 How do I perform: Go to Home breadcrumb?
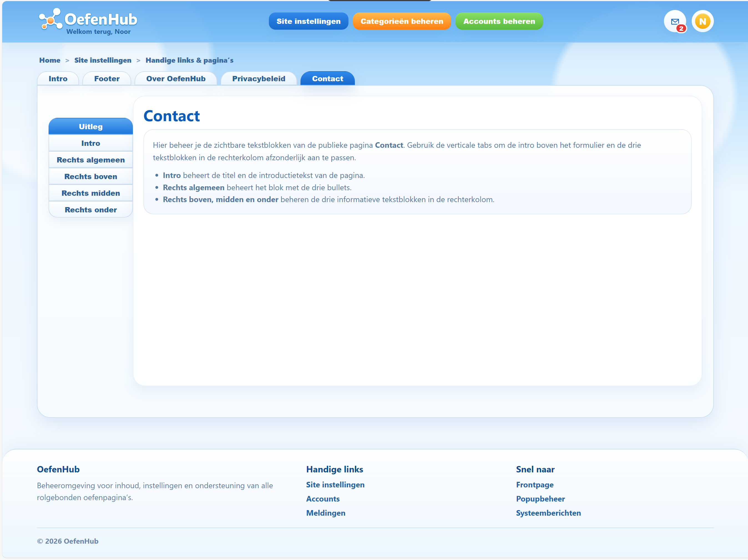[x=50, y=60]
